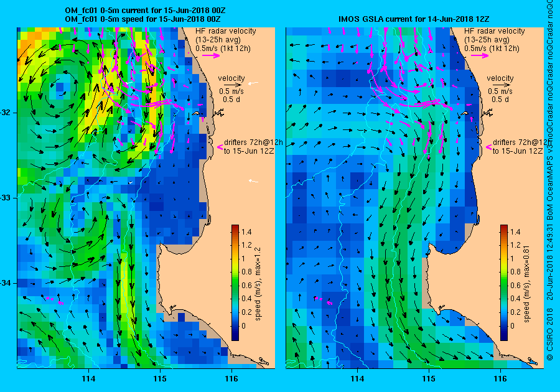Image resolution: width=560 pixels, height=392 pixels.
Task: Click the 'OM_fc01 0-5m speed for 15-Jun-2018 00Z' title
Action: pos(142,19)
